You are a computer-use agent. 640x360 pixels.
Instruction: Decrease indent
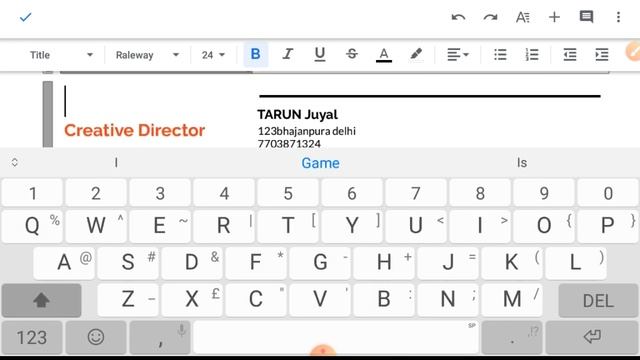click(x=570, y=54)
